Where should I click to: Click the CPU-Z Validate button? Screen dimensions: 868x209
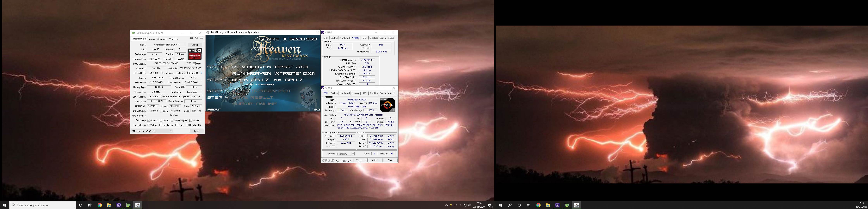click(x=375, y=160)
